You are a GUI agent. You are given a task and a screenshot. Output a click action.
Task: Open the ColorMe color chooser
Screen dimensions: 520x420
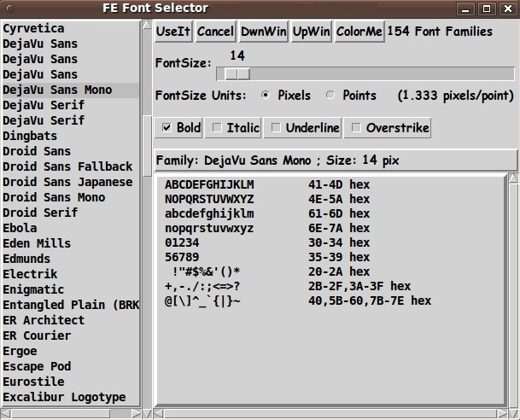tap(359, 32)
